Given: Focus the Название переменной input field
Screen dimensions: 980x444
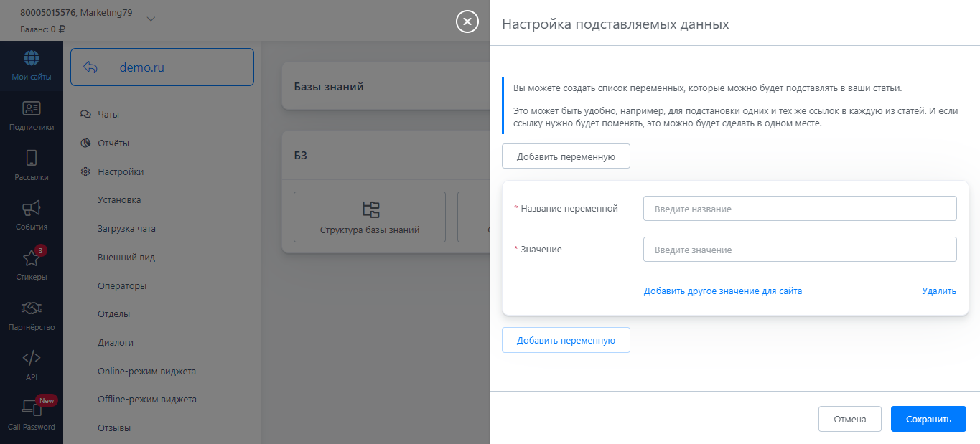Looking at the screenshot, I should point(800,209).
